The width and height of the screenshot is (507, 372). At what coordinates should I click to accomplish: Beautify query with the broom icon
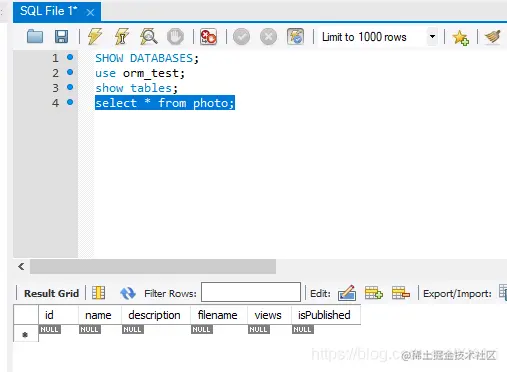pos(493,36)
